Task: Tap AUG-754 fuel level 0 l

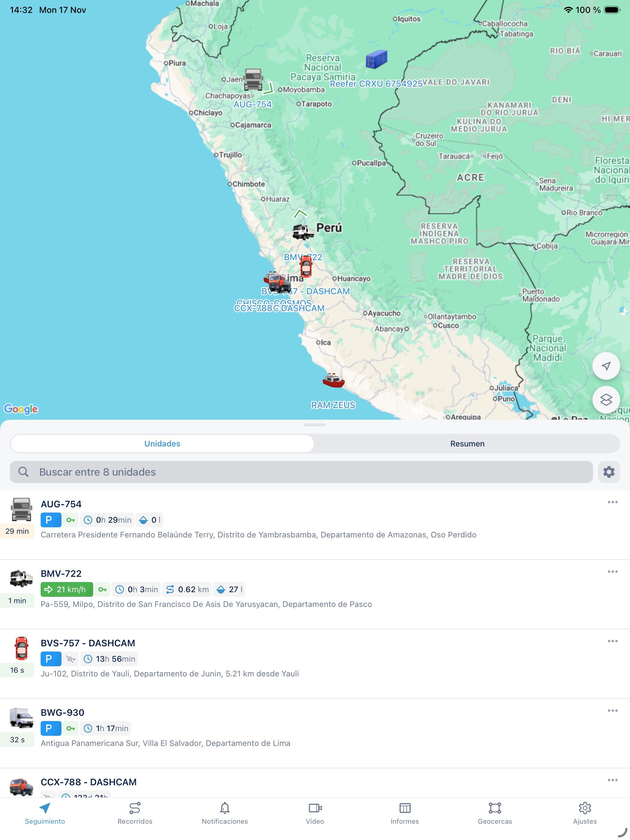Action: click(149, 520)
